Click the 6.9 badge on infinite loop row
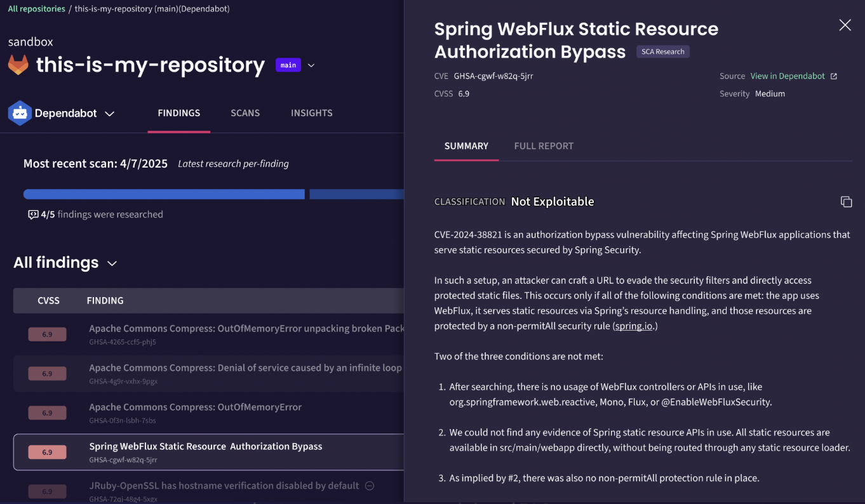 (47, 374)
